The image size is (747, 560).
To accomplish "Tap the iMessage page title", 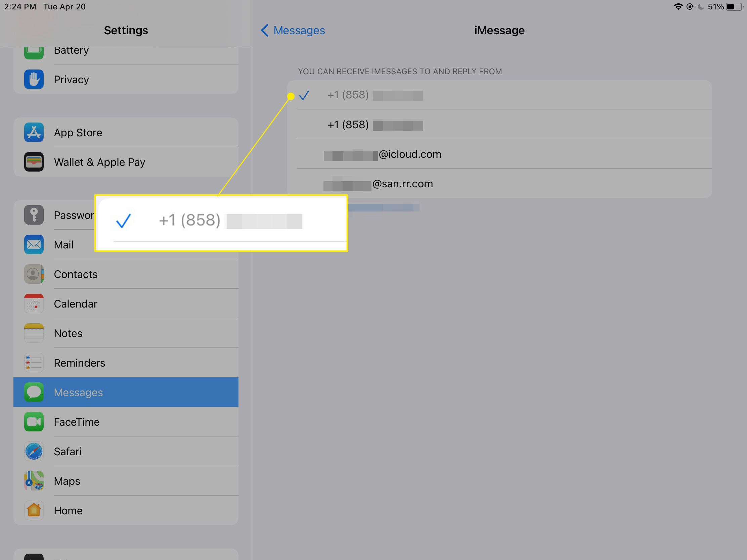I will (x=499, y=30).
